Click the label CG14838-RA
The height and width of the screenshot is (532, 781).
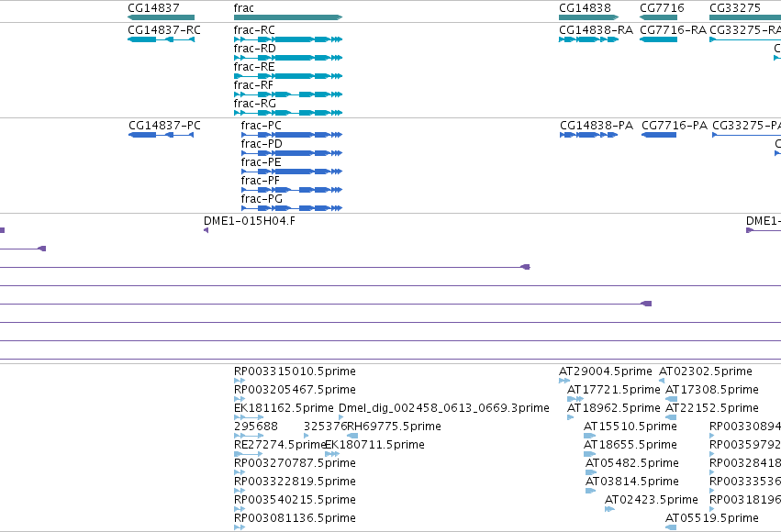click(596, 30)
